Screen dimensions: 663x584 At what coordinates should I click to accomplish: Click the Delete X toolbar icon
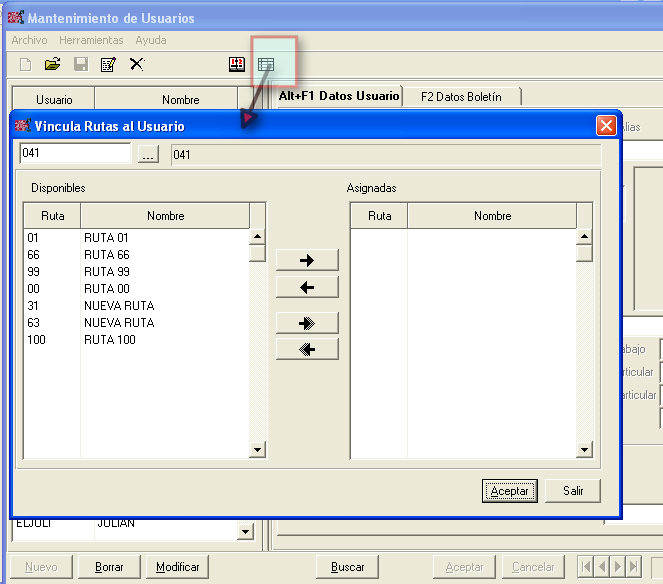coord(137,64)
